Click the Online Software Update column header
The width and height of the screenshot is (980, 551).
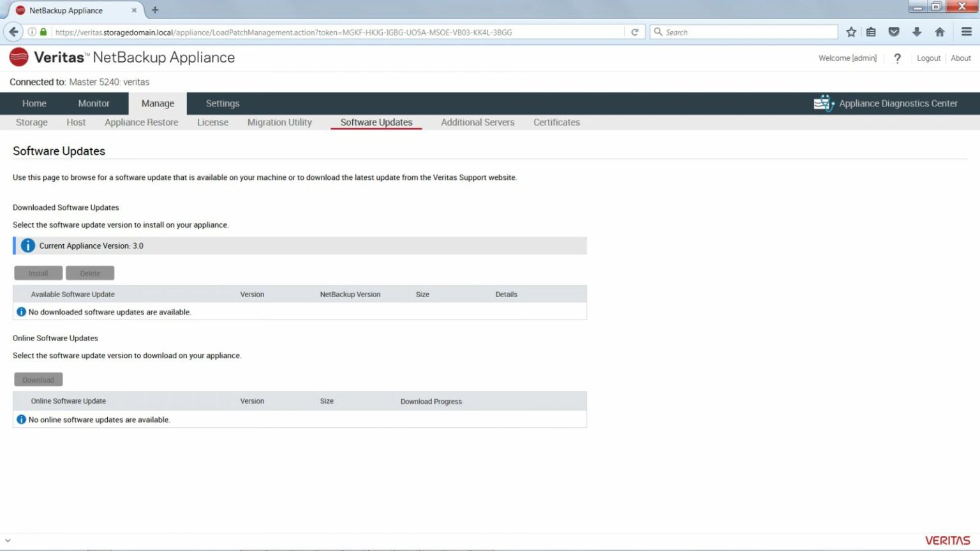tap(68, 401)
